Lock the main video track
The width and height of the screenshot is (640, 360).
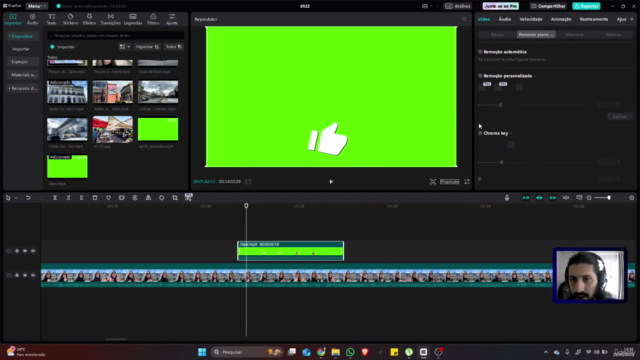[x=17, y=275]
